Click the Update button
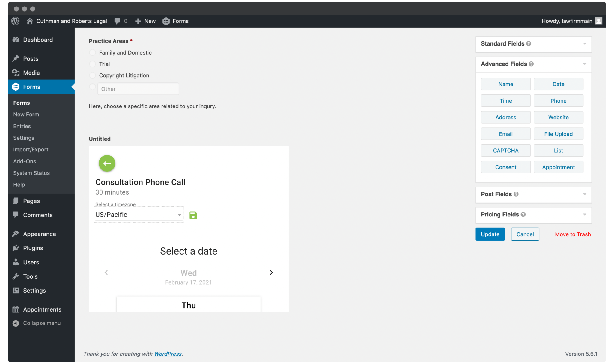The width and height of the screenshot is (614, 364). (490, 234)
